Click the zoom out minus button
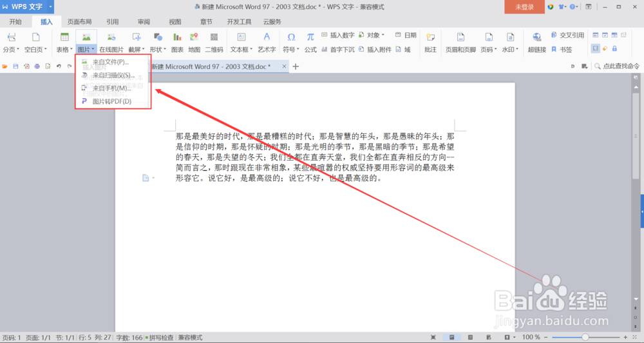This screenshot has height=343, width=644. coord(546,337)
